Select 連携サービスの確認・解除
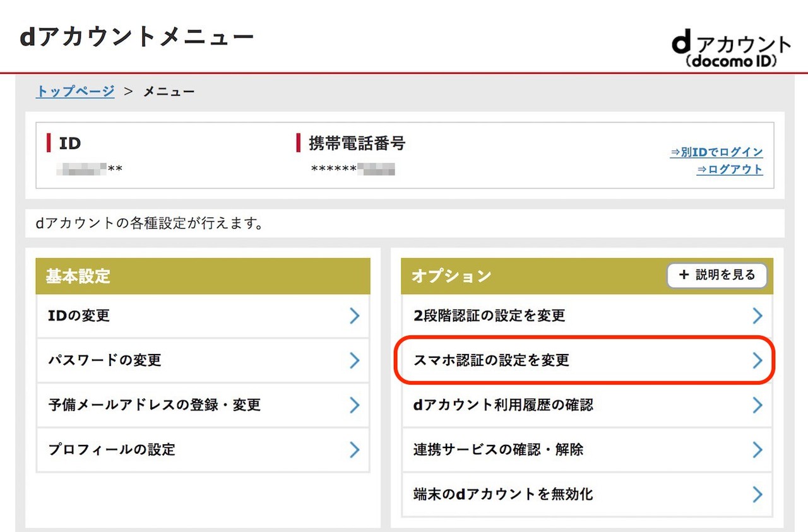The height and width of the screenshot is (532, 808). pos(586,450)
